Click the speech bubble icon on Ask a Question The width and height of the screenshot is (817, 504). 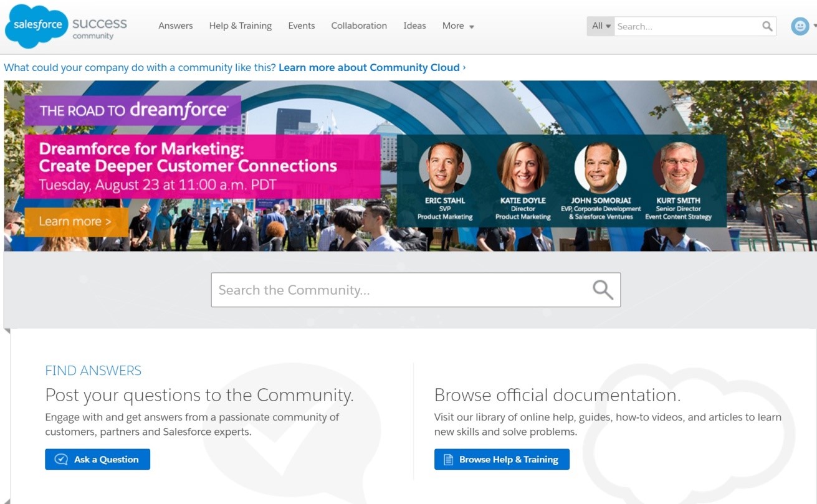[61, 459]
